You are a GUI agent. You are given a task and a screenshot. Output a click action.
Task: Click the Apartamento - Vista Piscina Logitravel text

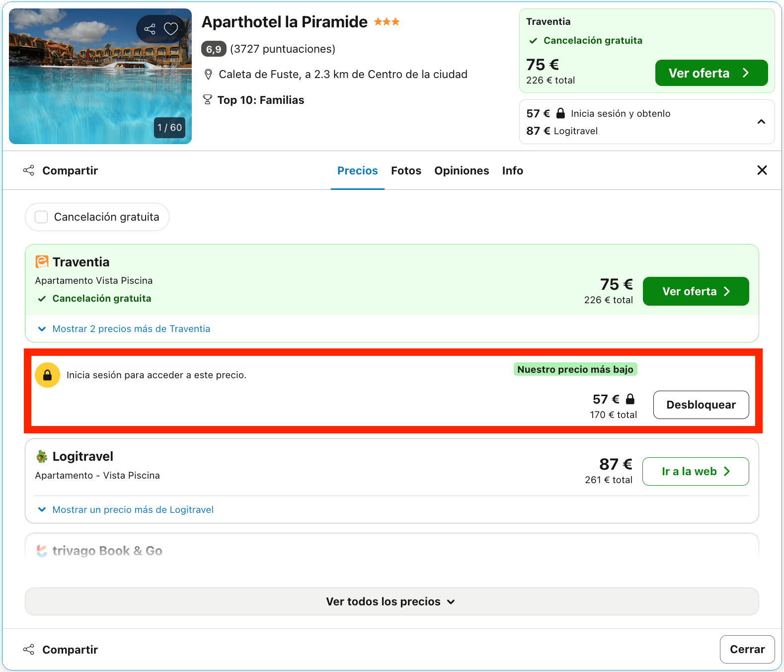pos(97,475)
